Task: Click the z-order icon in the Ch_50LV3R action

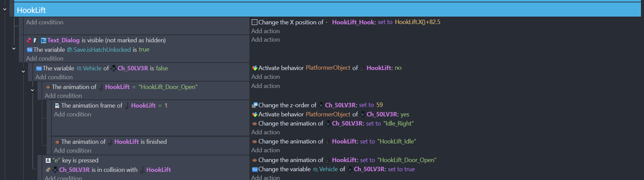Action: [254, 105]
